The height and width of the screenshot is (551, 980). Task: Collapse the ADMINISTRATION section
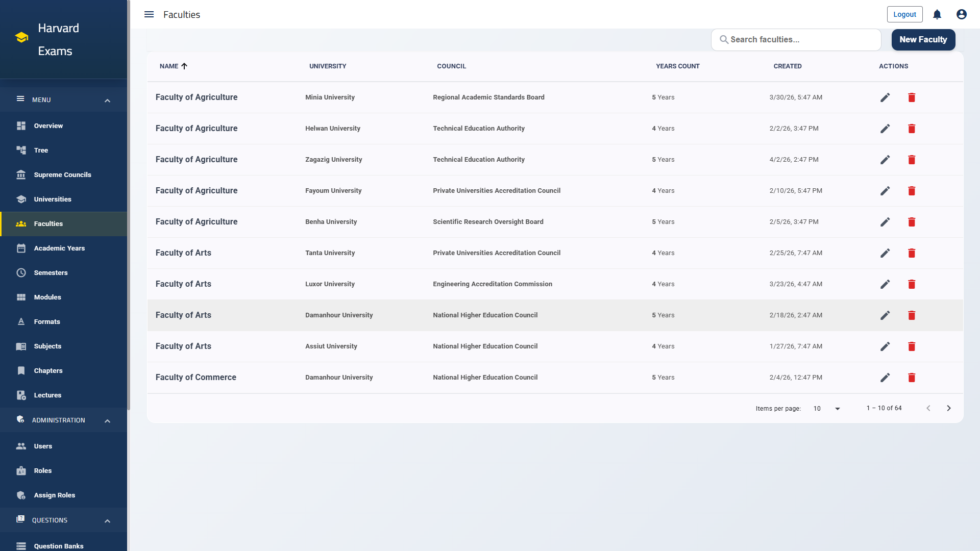[x=107, y=420]
